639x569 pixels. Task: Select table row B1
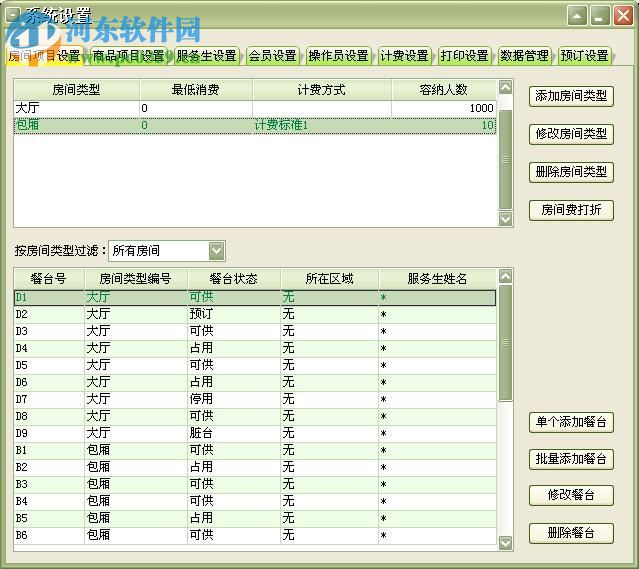coord(255,450)
